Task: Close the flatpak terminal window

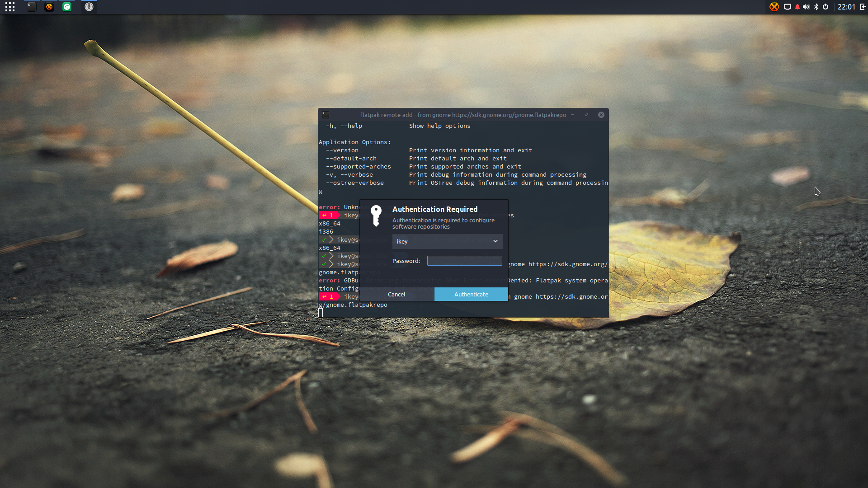Action: coord(601,115)
